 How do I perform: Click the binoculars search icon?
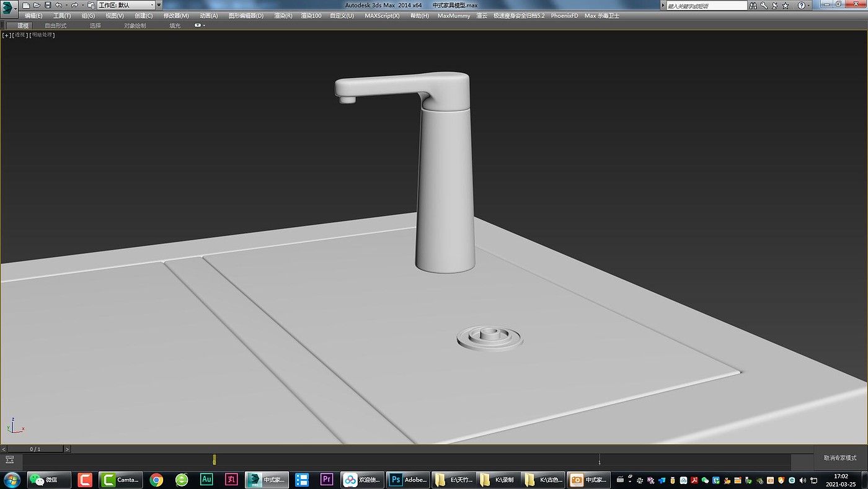pos(753,6)
